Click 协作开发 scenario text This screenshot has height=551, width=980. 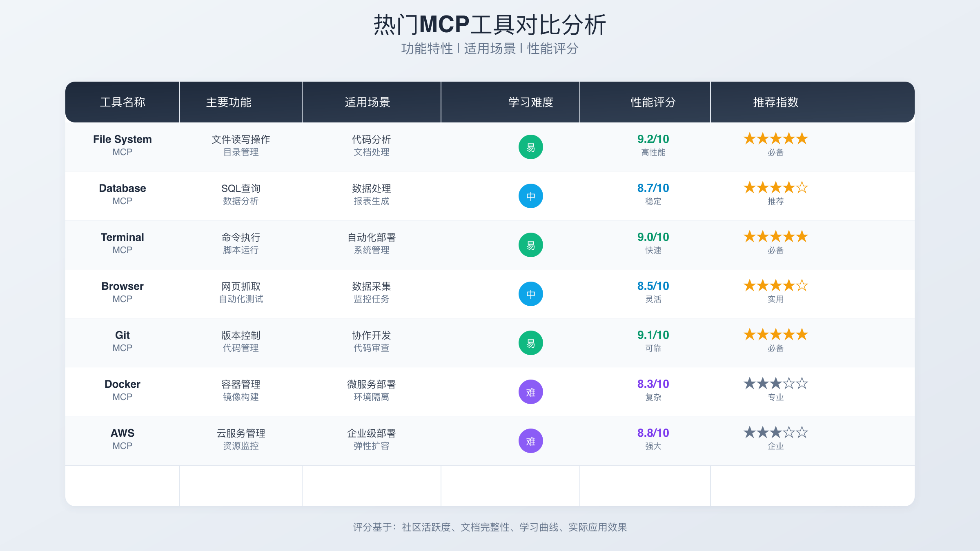click(x=372, y=335)
